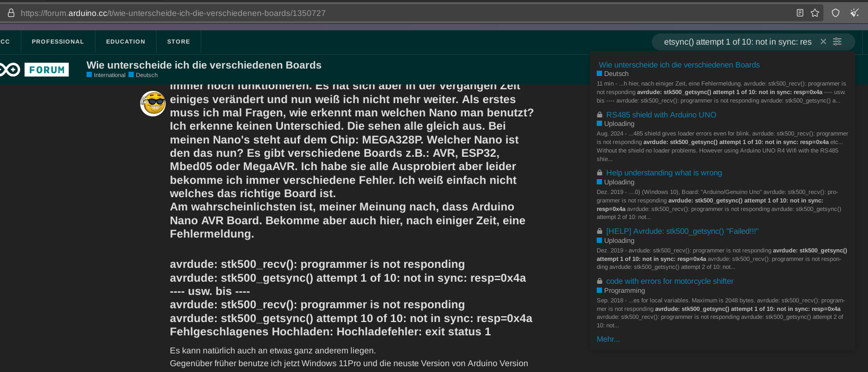Image resolution: width=868 pixels, height=372 pixels.
Task: Open search result 'RS485 shield with Arduino UNO'
Action: (661, 115)
